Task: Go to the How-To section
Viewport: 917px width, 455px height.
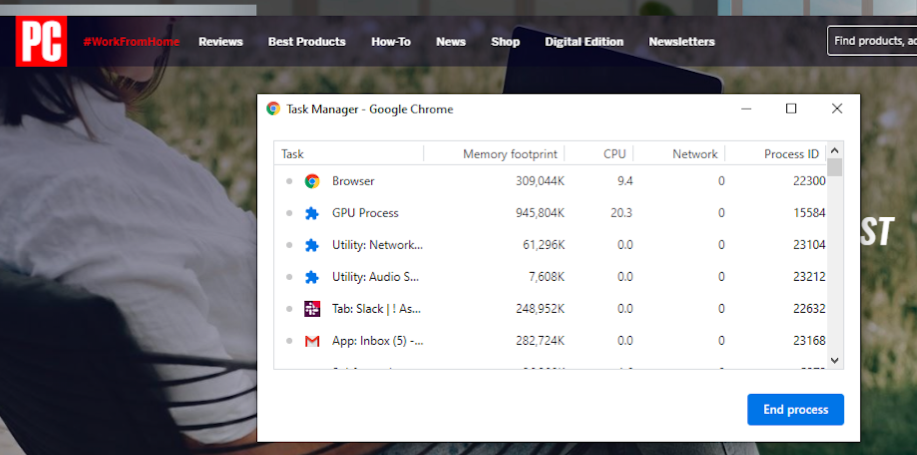Action: pyautogui.click(x=391, y=42)
